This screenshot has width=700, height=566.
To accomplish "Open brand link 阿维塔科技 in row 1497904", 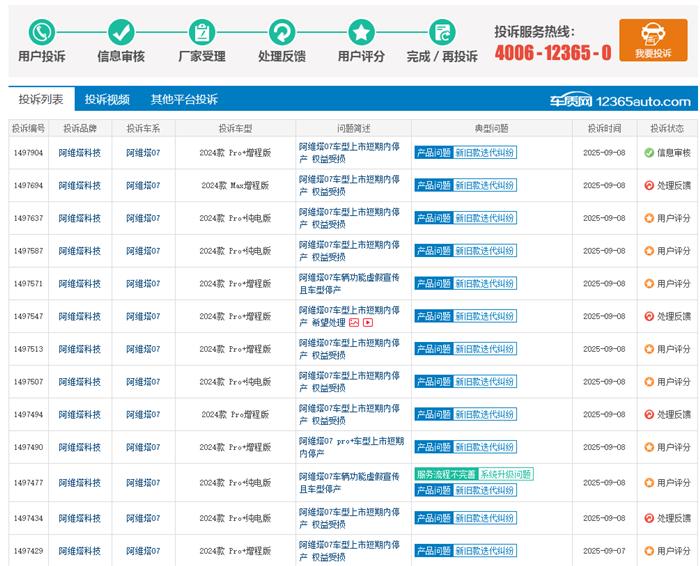I will (79, 153).
